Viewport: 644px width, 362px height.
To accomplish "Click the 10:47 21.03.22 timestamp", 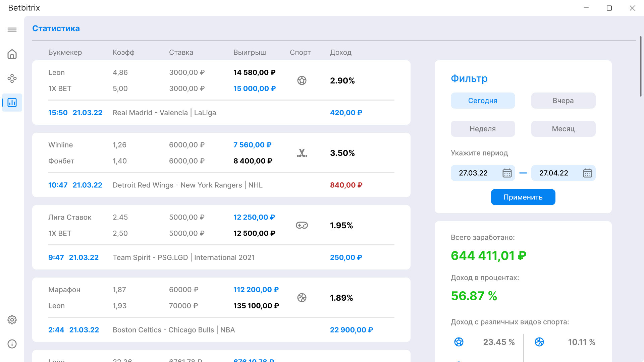I will 75,185.
